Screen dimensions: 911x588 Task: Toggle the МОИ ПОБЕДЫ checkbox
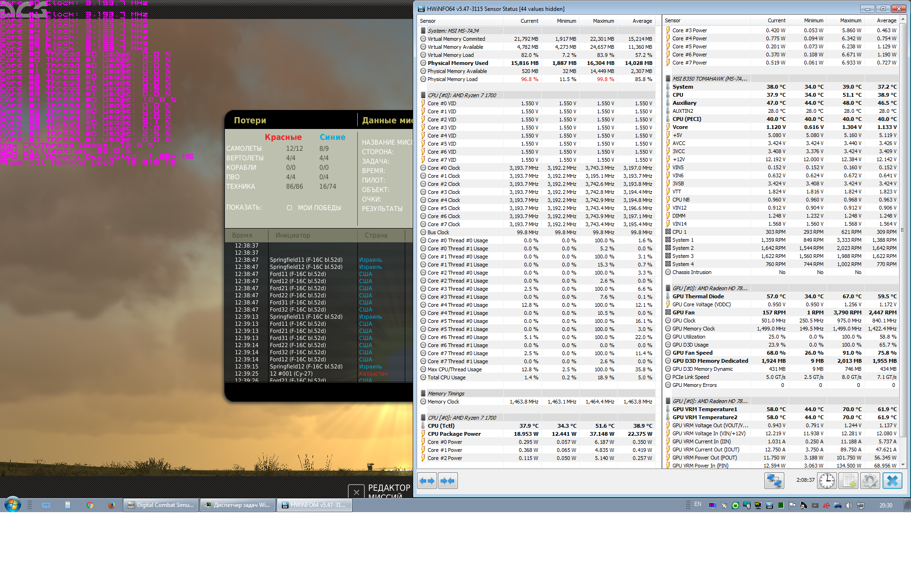[x=289, y=208]
